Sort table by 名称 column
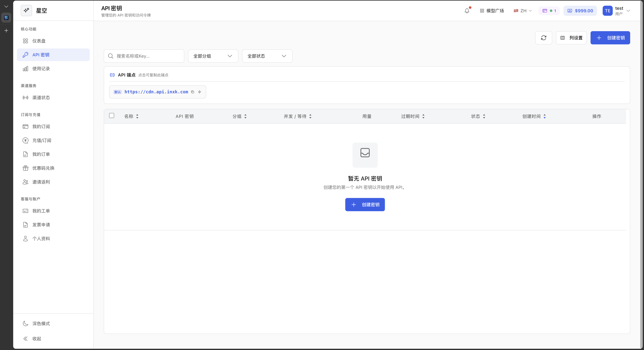Viewport: 644px width, 350px height. [131, 116]
